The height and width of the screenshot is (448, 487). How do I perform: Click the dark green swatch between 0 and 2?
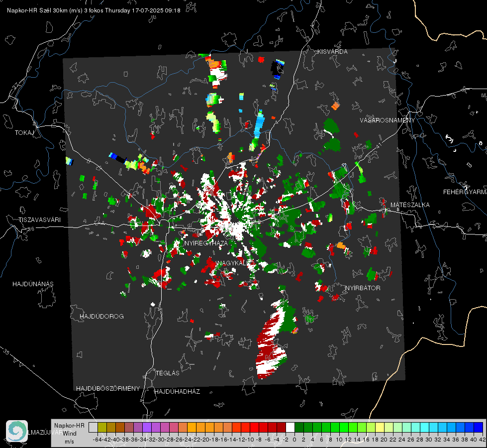tap(299, 427)
